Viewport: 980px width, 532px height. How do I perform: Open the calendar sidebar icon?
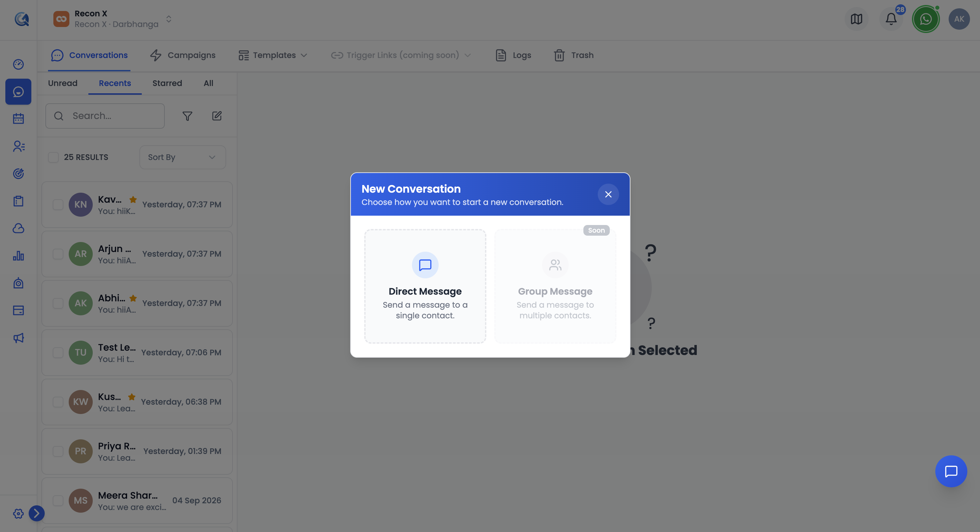(18, 119)
